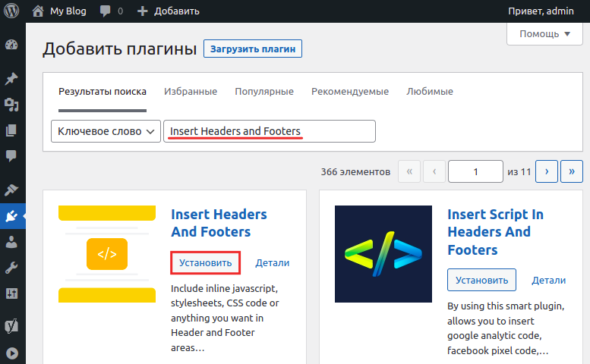Click the Добавить плагины page heading
The image size is (590, 364).
(120, 49)
